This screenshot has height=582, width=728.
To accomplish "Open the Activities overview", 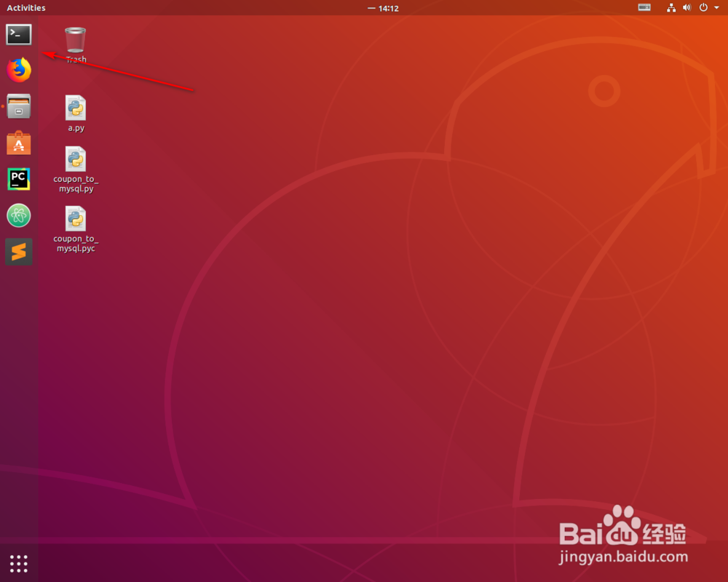I will [x=26, y=8].
